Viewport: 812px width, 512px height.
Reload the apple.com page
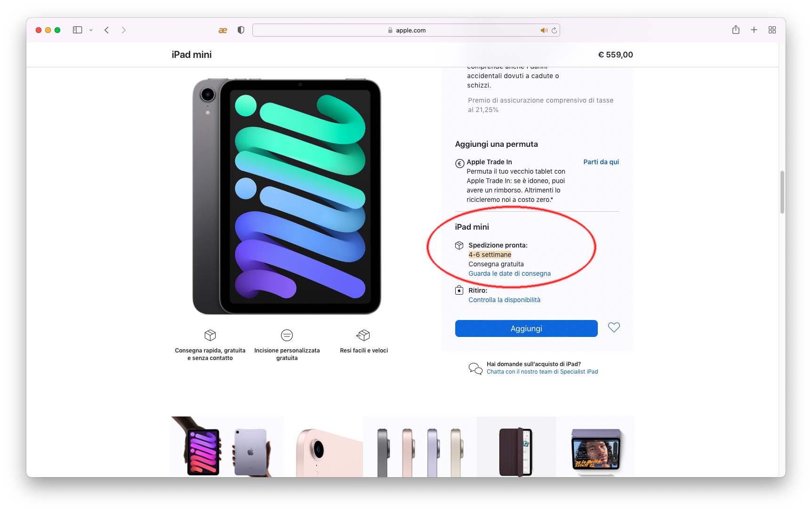(x=554, y=30)
